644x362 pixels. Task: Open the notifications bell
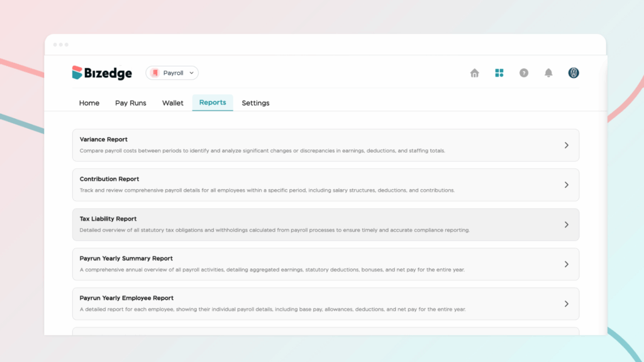click(548, 73)
